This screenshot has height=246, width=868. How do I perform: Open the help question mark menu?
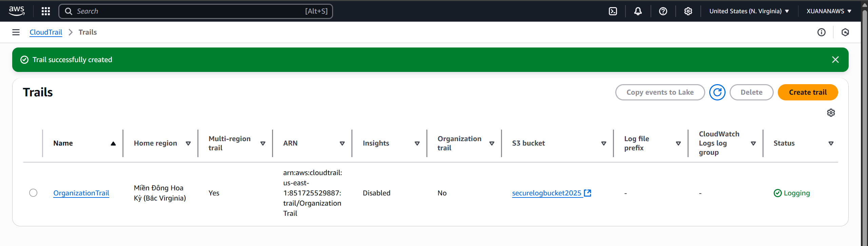coord(663,11)
